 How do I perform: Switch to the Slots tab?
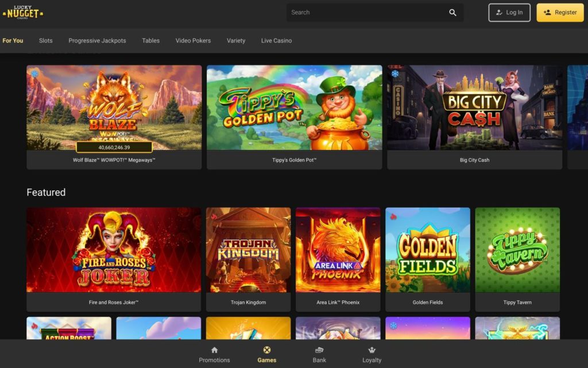click(x=45, y=41)
